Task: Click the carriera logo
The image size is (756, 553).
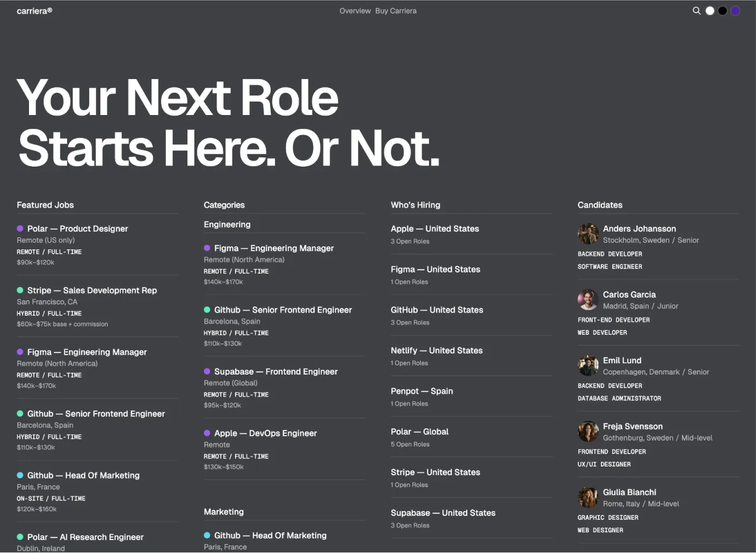Action: 34,11
